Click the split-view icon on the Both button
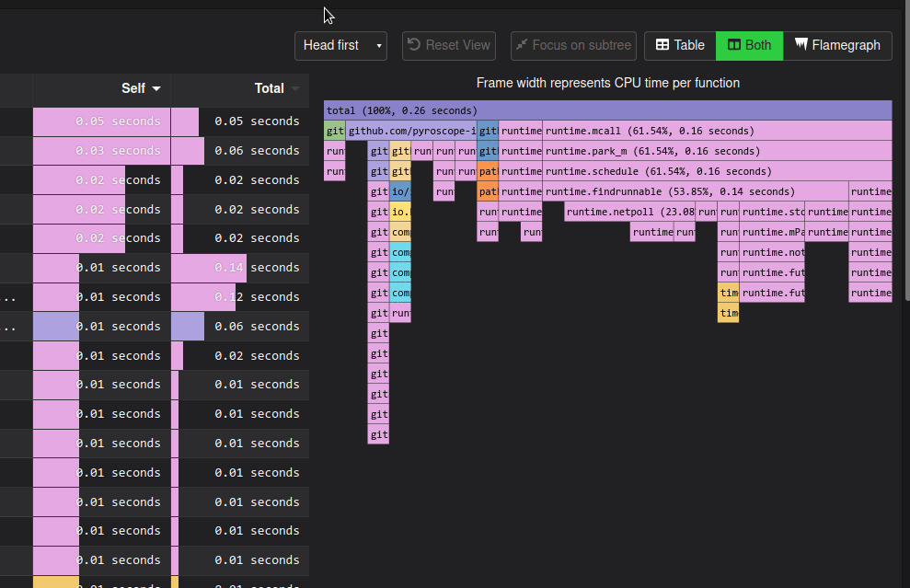910x588 pixels. pyautogui.click(x=732, y=45)
